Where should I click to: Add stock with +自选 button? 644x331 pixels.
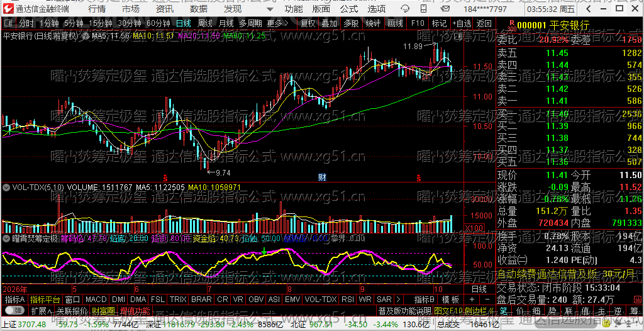[462, 23]
